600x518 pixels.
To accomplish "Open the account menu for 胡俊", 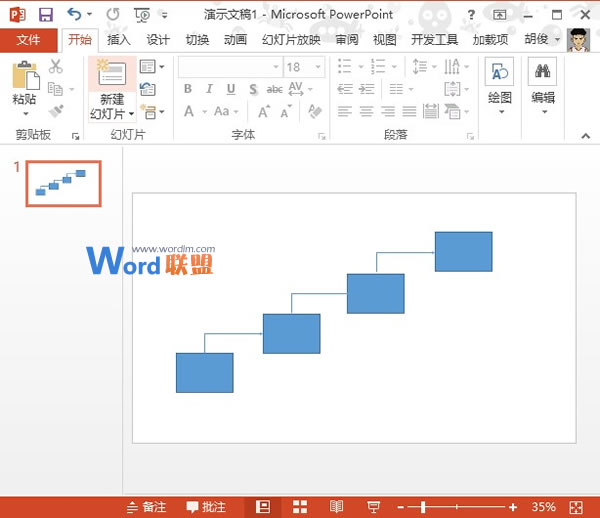I will point(542,39).
